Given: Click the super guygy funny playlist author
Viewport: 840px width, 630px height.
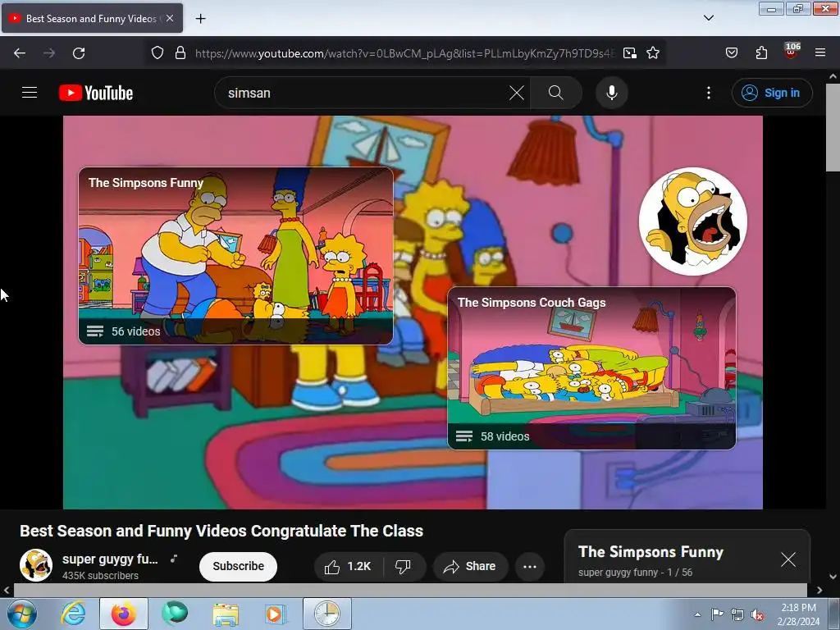Looking at the screenshot, I should 619,572.
